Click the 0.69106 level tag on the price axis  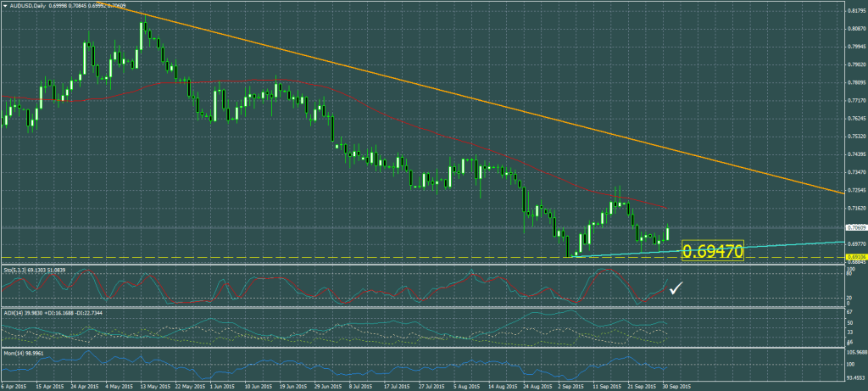click(855, 256)
